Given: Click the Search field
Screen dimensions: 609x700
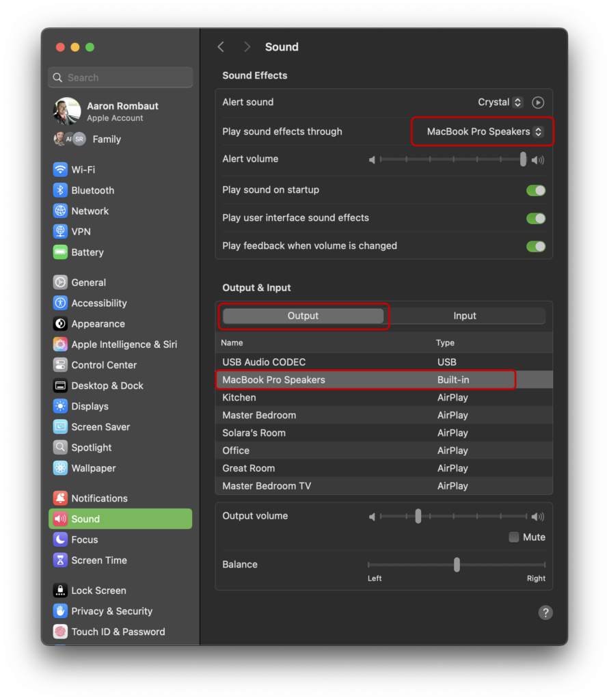Looking at the screenshot, I should tap(120, 78).
